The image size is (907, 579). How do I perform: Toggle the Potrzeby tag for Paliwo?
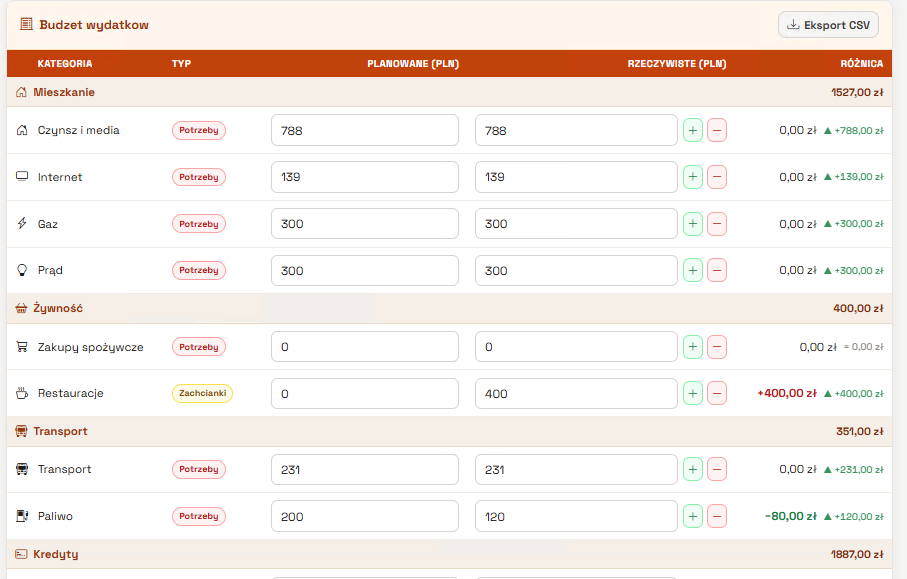tap(198, 516)
